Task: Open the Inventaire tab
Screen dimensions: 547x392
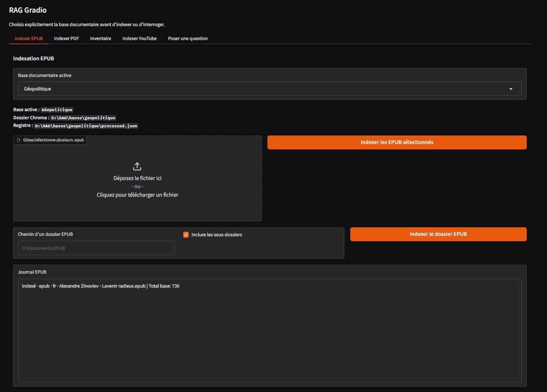Action: tap(100, 39)
